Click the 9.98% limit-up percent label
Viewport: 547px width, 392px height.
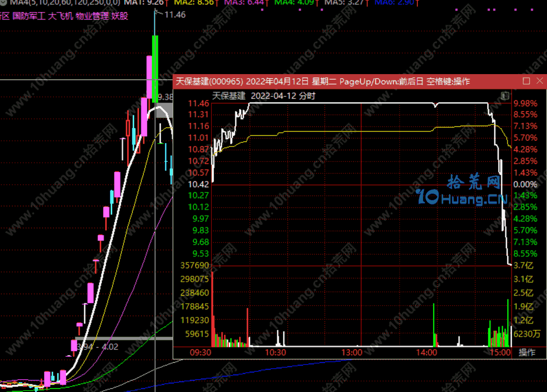[525, 103]
